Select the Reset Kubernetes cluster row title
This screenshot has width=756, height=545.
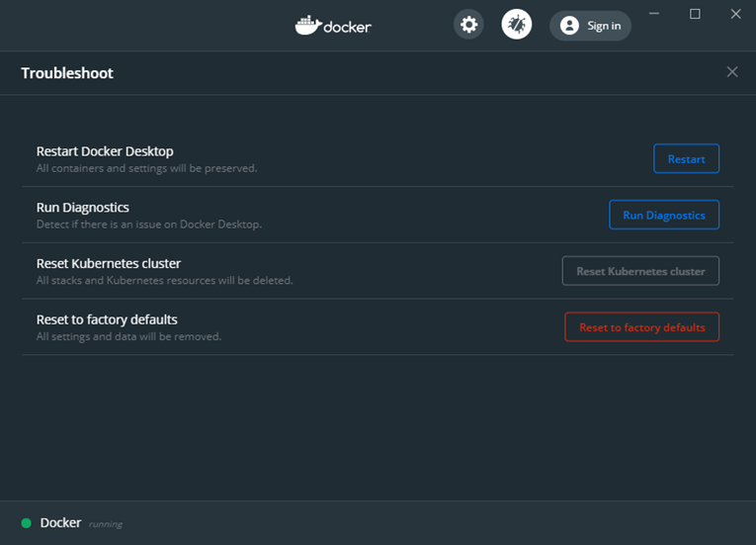[109, 263]
